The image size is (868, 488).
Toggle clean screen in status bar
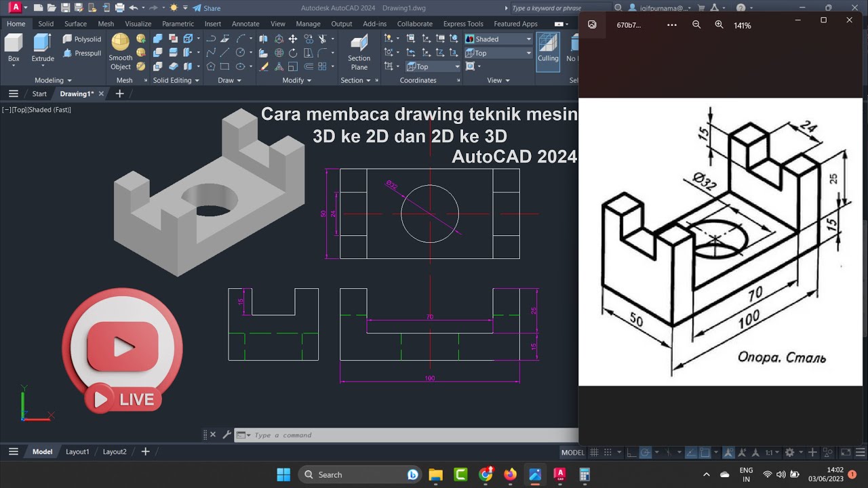(x=846, y=452)
